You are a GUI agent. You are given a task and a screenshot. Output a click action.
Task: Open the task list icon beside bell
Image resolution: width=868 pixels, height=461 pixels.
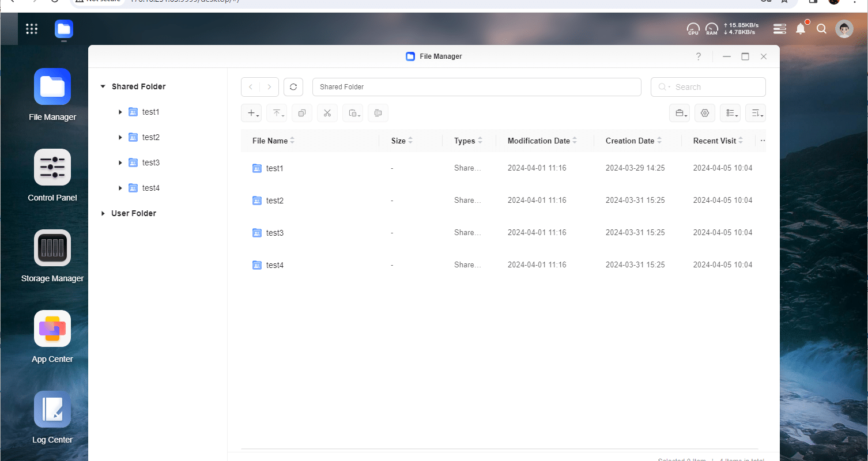(780, 29)
